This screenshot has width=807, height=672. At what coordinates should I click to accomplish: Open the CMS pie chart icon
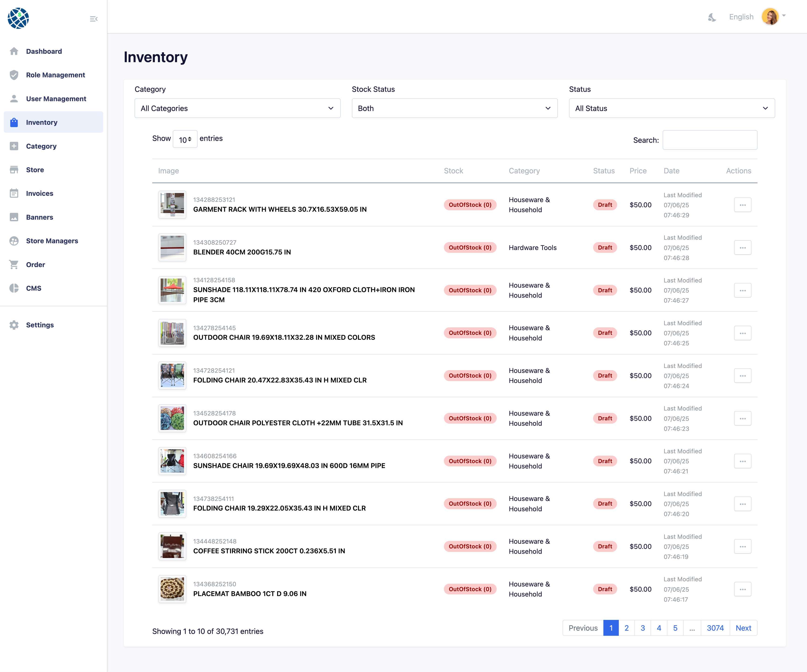click(14, 288)
